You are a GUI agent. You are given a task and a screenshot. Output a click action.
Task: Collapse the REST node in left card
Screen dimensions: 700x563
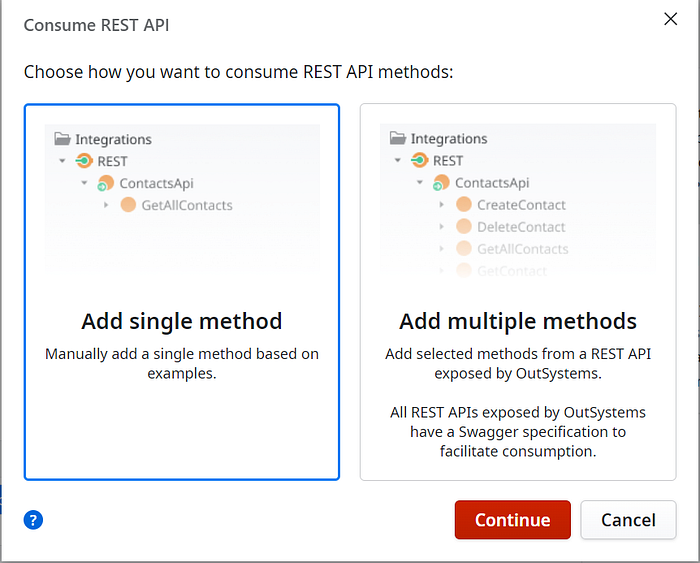tap(63, 161)
